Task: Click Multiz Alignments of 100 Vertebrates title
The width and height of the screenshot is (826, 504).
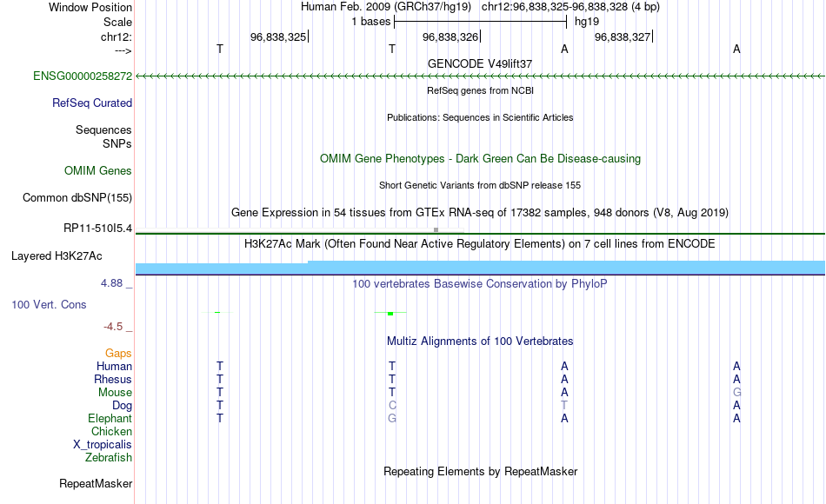Action: [x=480, y=342]
